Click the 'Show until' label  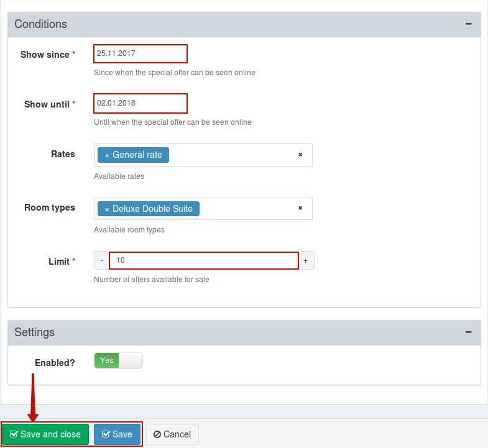tap(47, 104)
